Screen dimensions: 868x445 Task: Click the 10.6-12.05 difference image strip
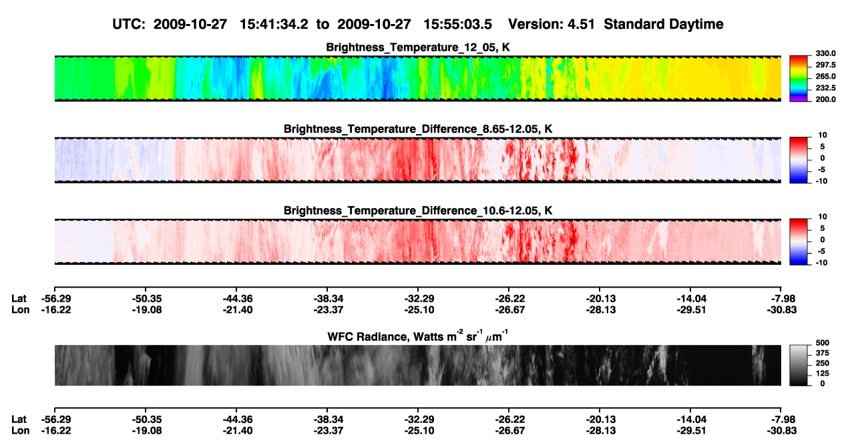(417, 242)
